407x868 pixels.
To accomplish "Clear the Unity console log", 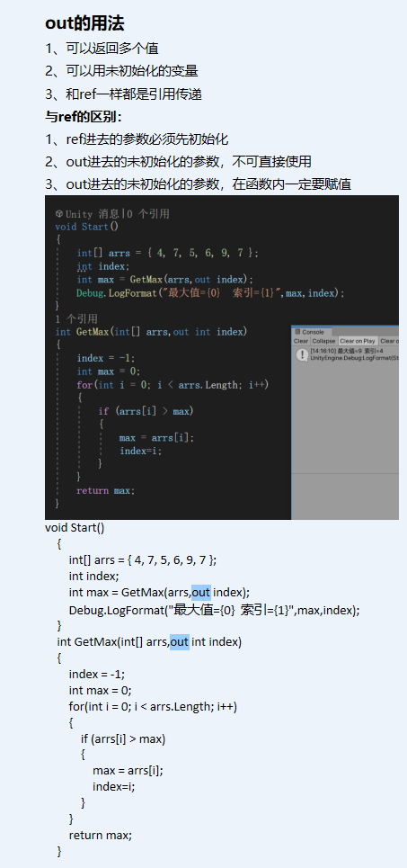I will (x=301, y=341).
